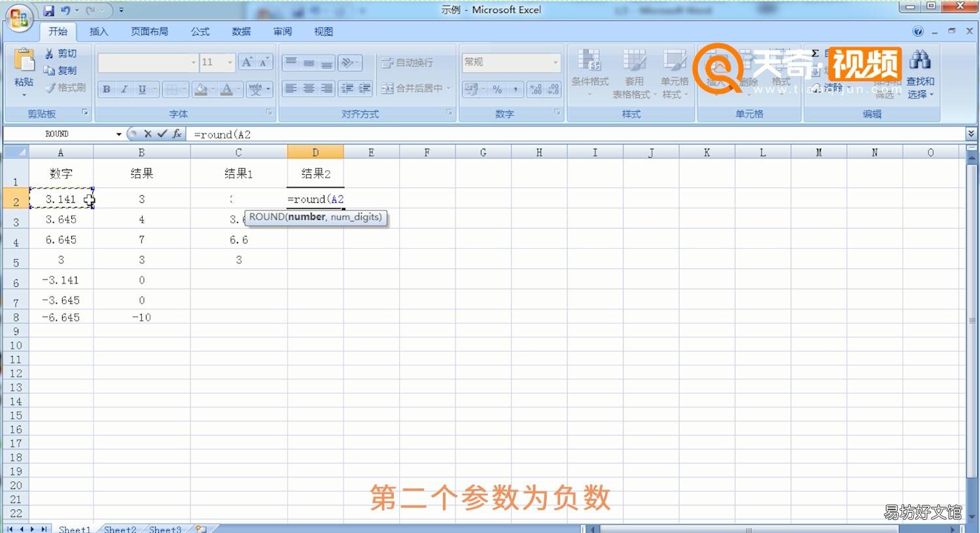Decrease the cell indent

click(x=347, y=88)
